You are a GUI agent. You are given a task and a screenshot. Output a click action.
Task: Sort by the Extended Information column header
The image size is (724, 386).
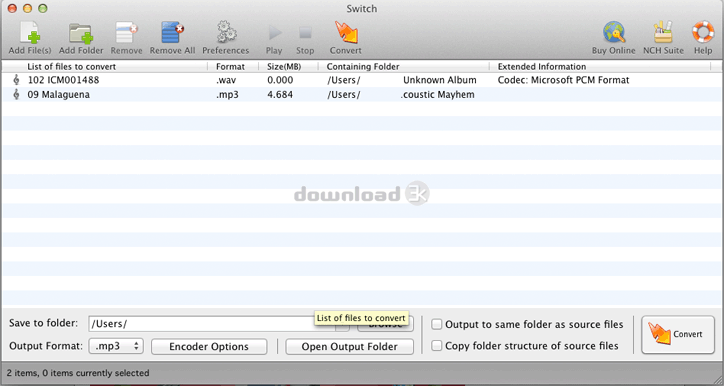pos(542,66)
